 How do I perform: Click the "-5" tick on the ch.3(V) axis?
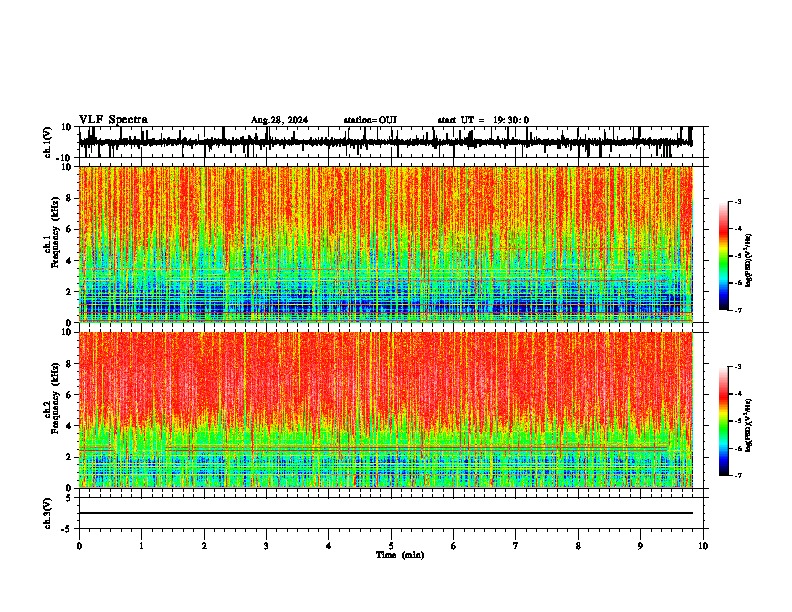click(67, 529)
